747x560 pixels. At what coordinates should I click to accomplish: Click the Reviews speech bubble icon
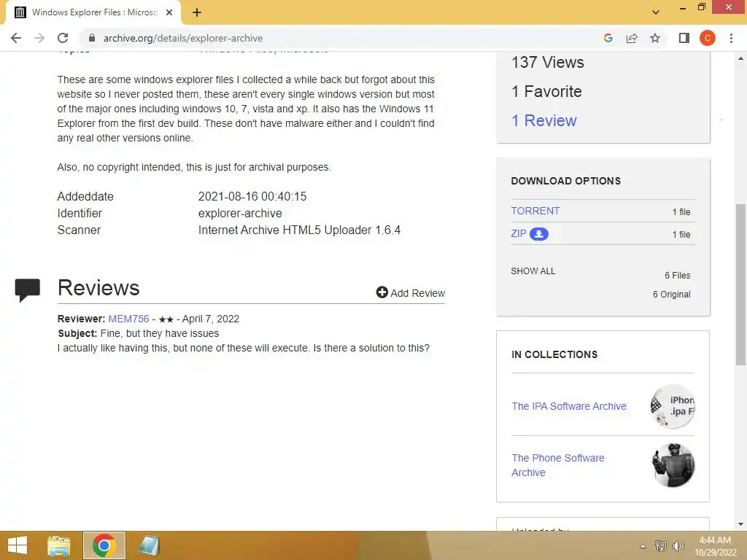(28, 289)
